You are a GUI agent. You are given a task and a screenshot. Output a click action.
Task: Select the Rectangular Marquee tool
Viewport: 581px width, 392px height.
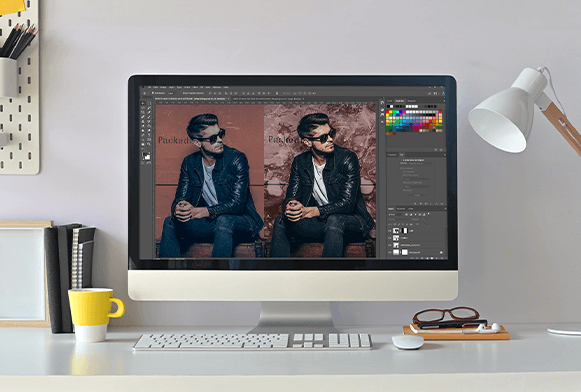(x=149, y=103)
